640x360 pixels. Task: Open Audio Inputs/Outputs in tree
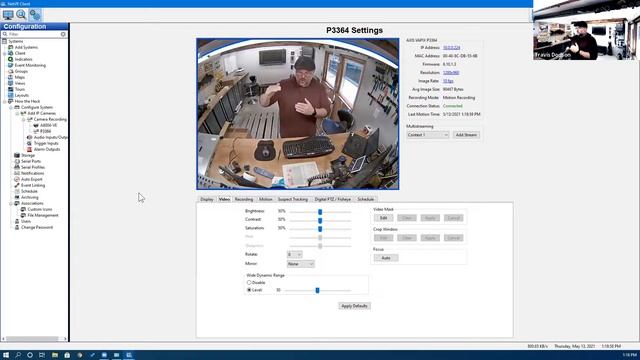point(51,137)
